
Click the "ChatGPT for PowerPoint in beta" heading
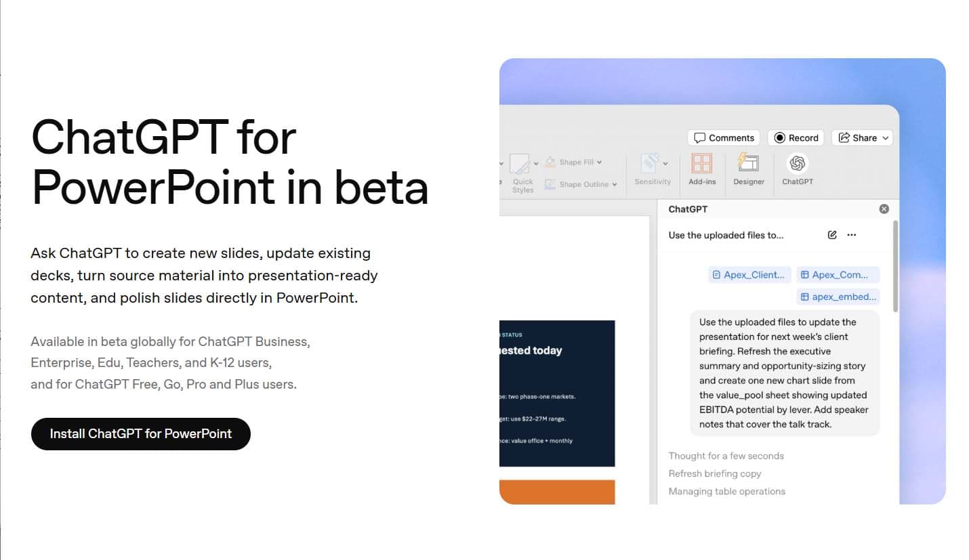click(x=230, y=163)
